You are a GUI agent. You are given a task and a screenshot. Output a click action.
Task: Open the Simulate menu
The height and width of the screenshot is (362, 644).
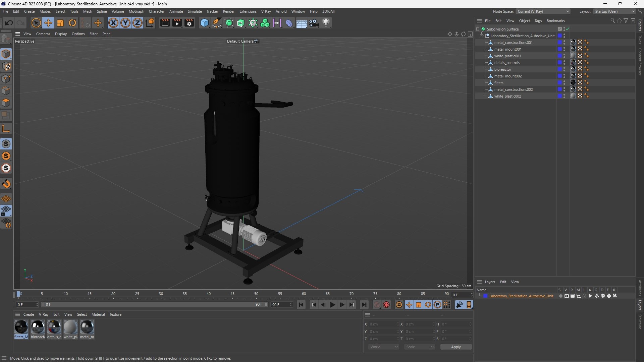(195, 11)
